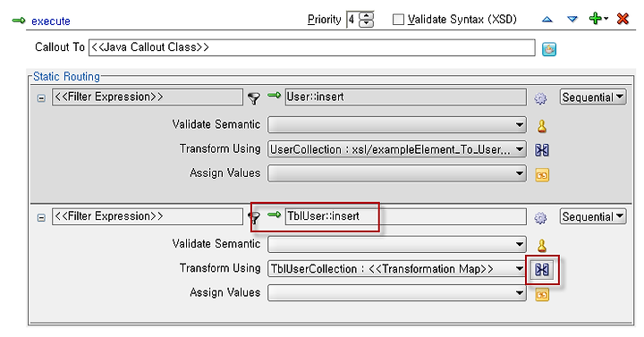This screenshot has height=337, width=644.
Task: Click the gear icon beside User::insert
Action: tap(540, 98)
